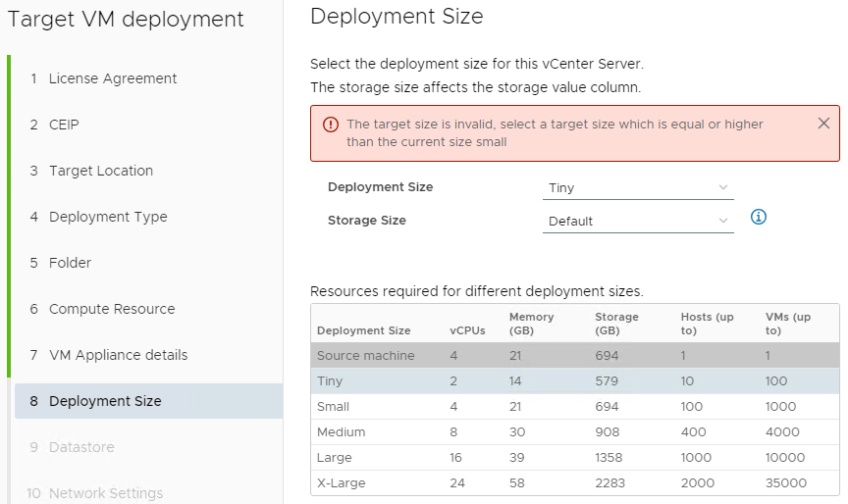Image resolution: width=848 pixels, height=504 pixels.
Task: Click the invalid target size error message
Action: [x=555, y=133]
